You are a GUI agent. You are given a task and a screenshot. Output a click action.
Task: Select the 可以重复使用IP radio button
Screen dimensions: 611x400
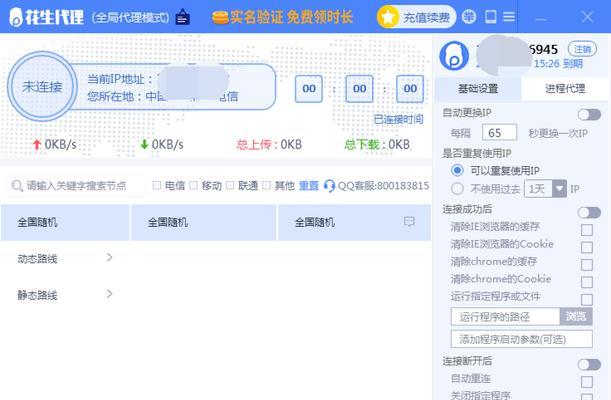(457, 170)
